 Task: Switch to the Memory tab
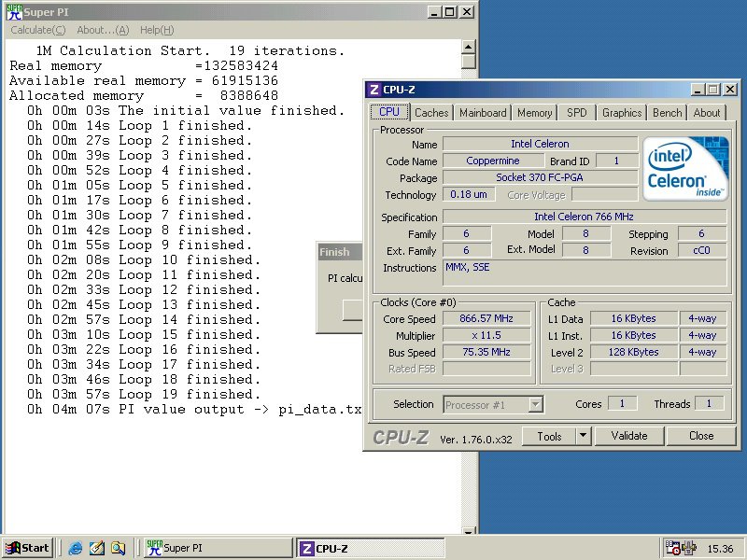point(534,112)
